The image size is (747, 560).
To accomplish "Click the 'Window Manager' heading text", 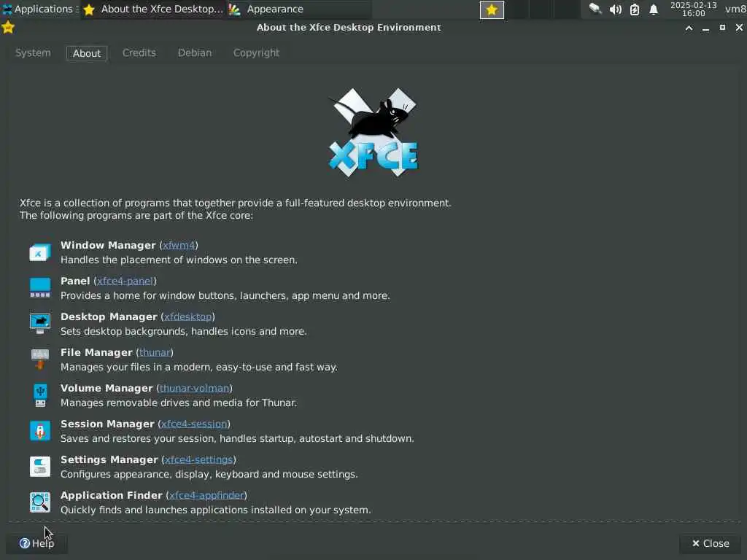I will (x=108, y=245).
